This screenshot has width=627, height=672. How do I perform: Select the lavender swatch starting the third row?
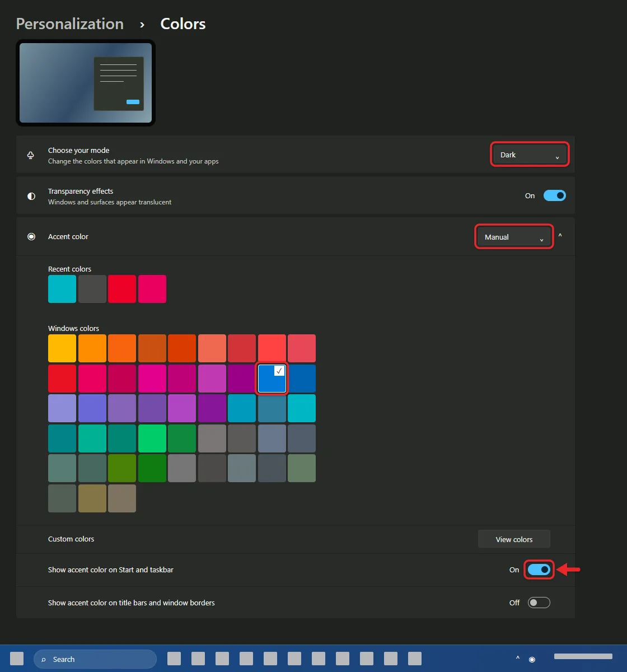pos(62,408)
